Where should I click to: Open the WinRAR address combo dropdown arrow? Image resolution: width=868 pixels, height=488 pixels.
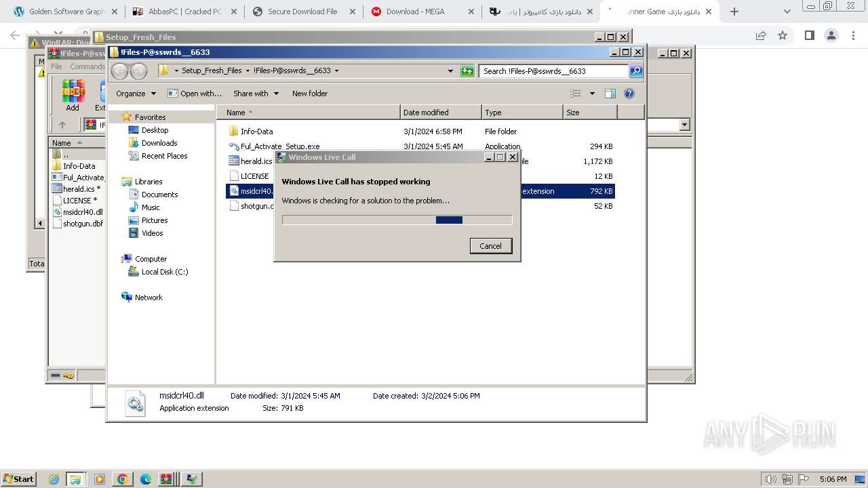[684, 125]
